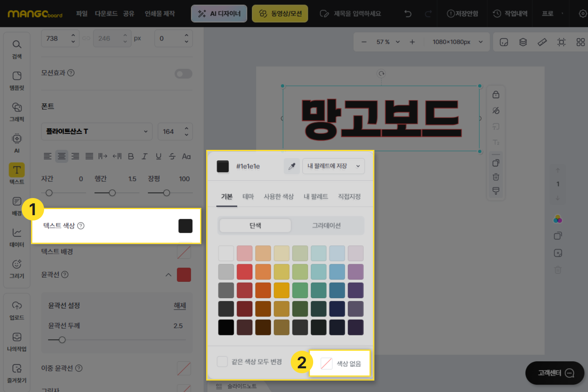Image resolution: width=588 pixels, height=392 pixels.
Task: Open the font family dropdown
Action: click(x=97, y=131)
